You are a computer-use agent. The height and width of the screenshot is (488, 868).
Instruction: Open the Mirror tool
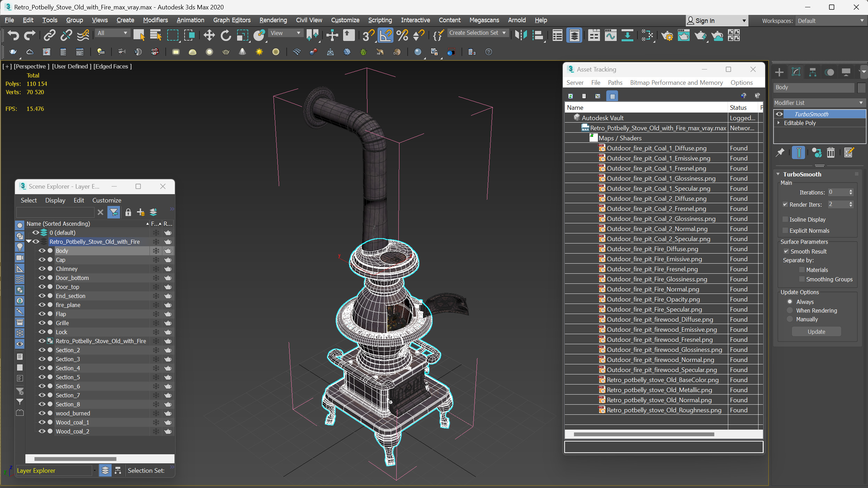tap(521, 35)
